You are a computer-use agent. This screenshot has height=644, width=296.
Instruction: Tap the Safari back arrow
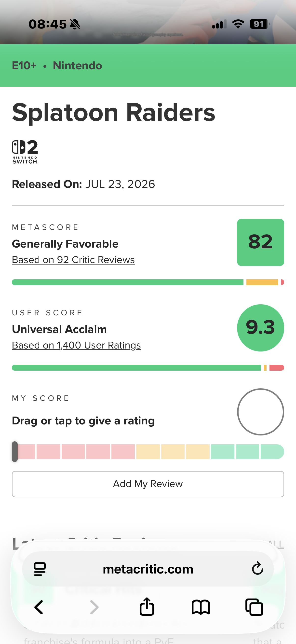[39, 607]
